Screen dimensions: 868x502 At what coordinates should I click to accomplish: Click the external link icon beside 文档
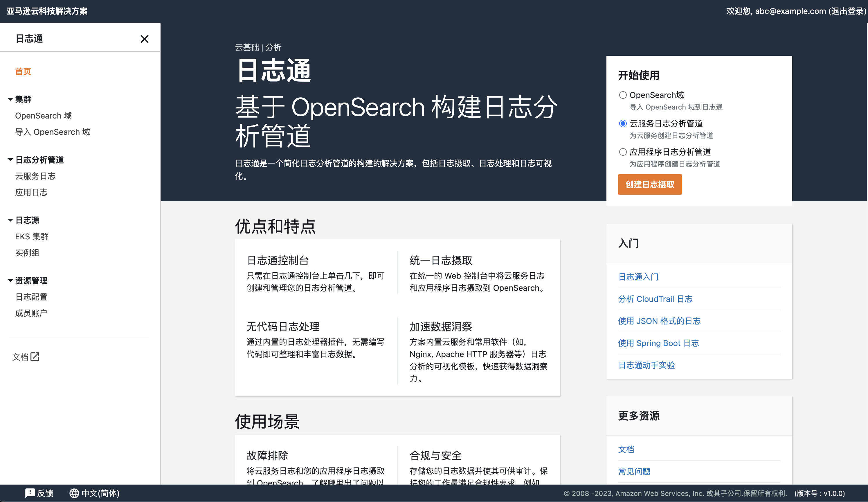coord(35,357)
